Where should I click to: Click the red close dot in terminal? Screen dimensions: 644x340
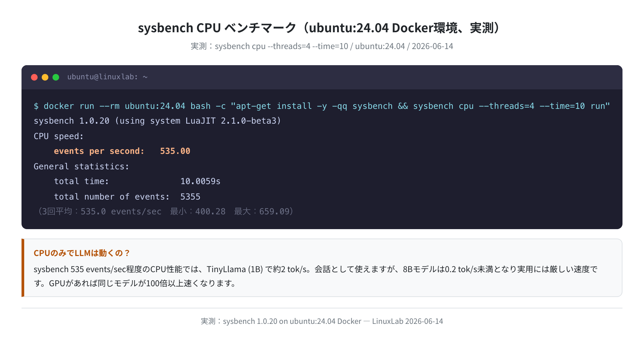34,77
